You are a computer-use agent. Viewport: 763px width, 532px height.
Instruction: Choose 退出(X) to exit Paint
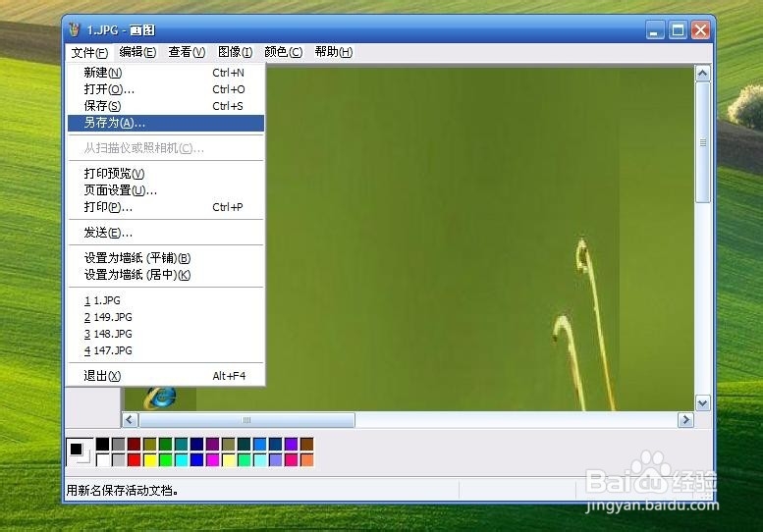[166, 376]
